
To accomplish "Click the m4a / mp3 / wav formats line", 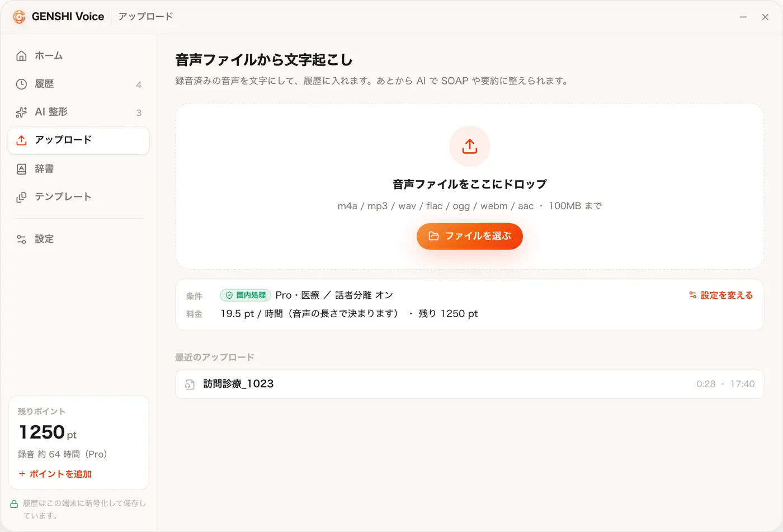I will click(x=470, y=206).
